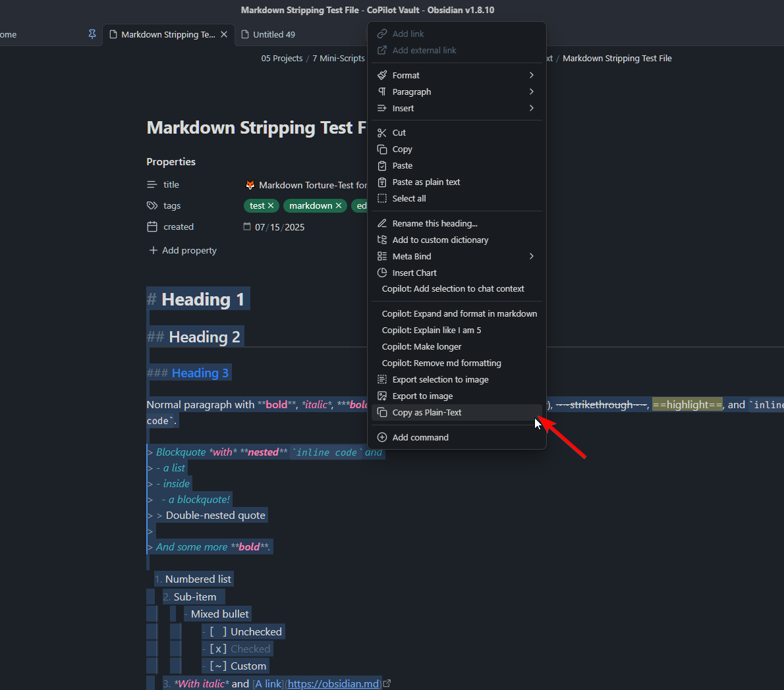
Task: Click the date picker icon beside 07/15/2025
Action: (x=247, y=227)
